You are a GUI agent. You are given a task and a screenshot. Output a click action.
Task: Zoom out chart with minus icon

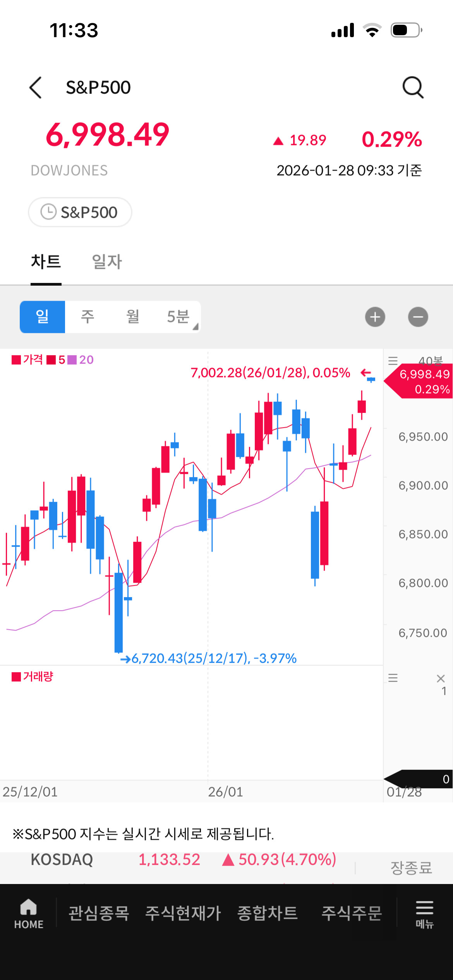[x=418, y=317]
